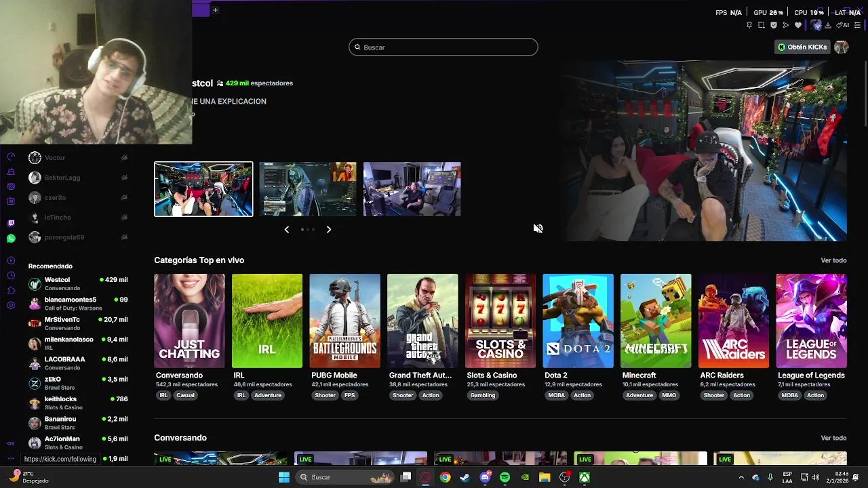Click the Gambling tag under Slots & Casino

click(483, 395)
